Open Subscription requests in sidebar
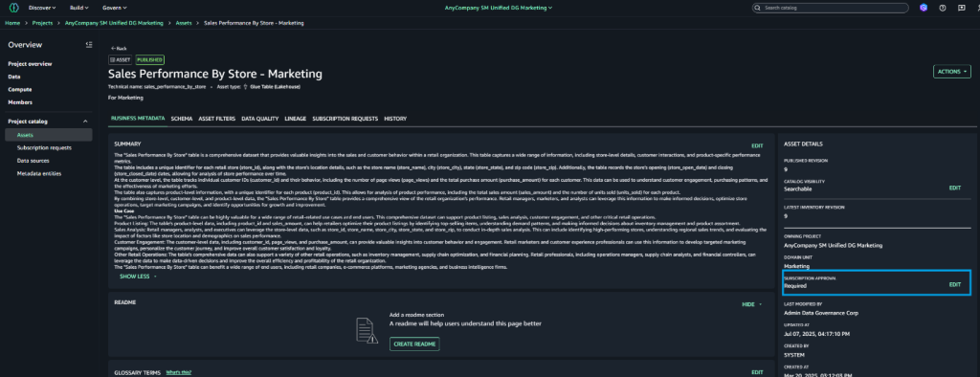 coord(44,147)
